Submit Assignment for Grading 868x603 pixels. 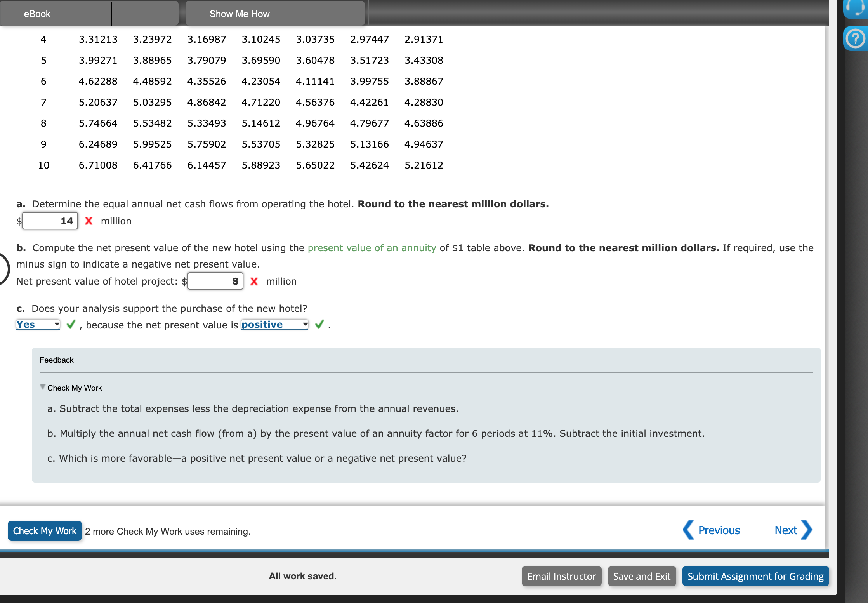pyautogui.click(x=755, y=576)
